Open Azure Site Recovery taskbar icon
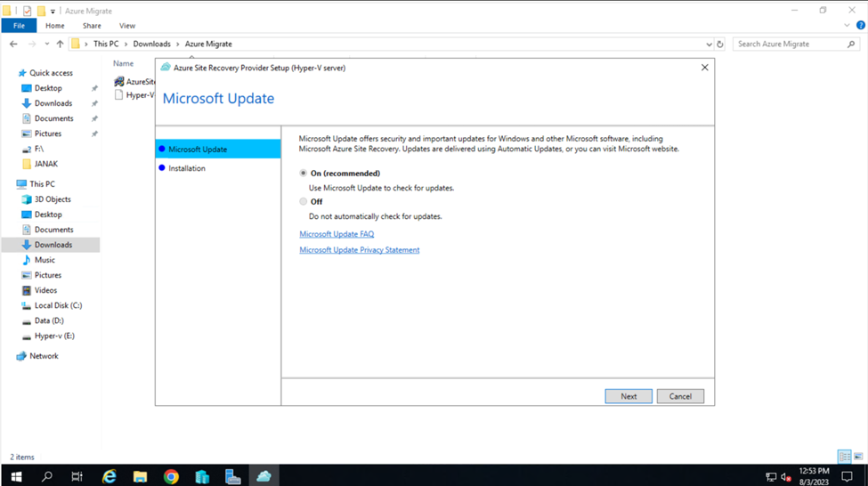Image resolution: width=868 pixels, height=486 pixels. pyautogui.click(x=264, y=476)
